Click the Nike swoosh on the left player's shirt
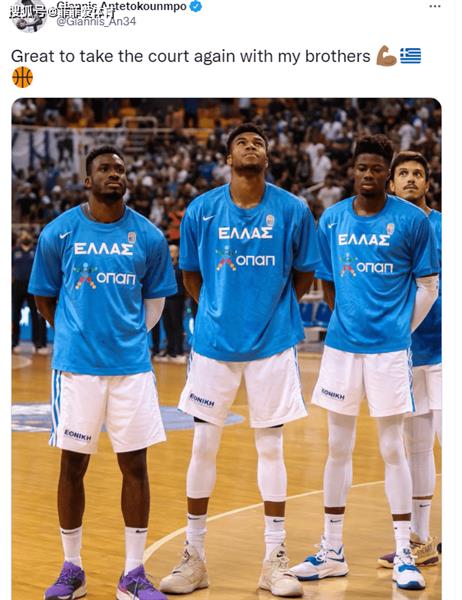The image size is (462, 600). [65, 235]
